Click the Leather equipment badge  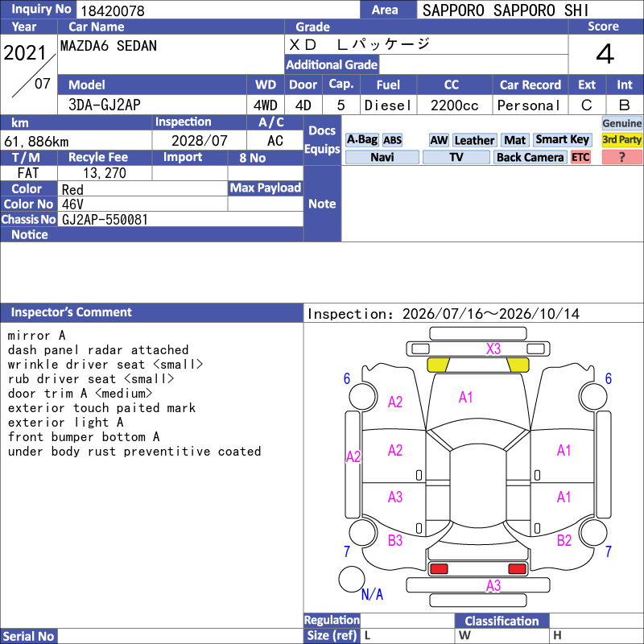click(475, 140)
